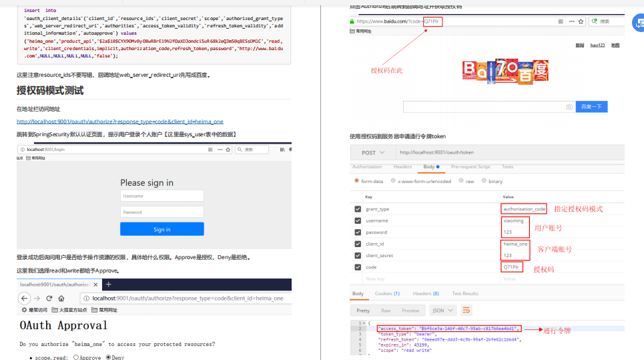644x360 pixels.
Task: Open the 火狐官方站点 bookmark folder
Action: 69,310
